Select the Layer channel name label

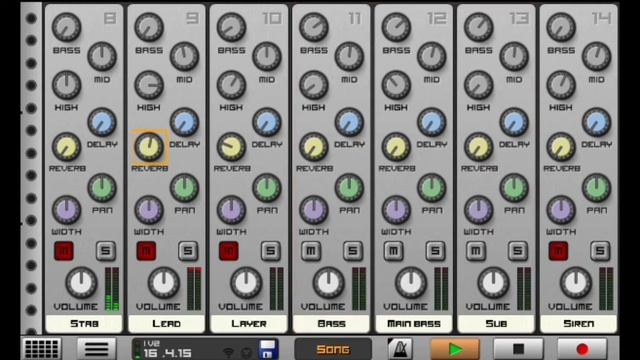pyautogui.click(x=249, y=324)
